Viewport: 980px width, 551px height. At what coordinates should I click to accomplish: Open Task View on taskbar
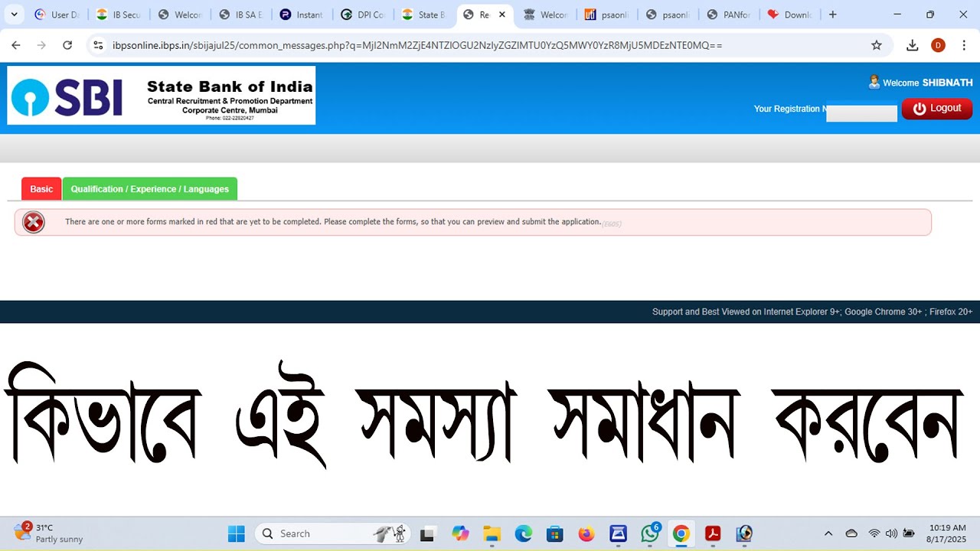427,533
